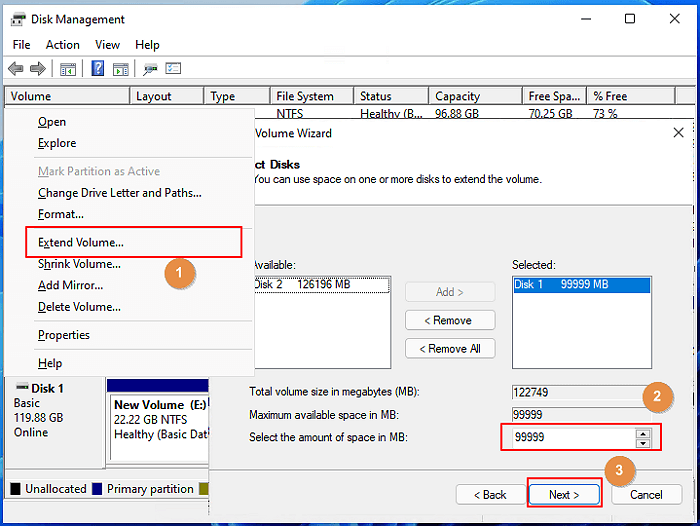Click the Back arrow toolbar icon
The height and width of the screenshot is (526, 700).
coord(15,69)
